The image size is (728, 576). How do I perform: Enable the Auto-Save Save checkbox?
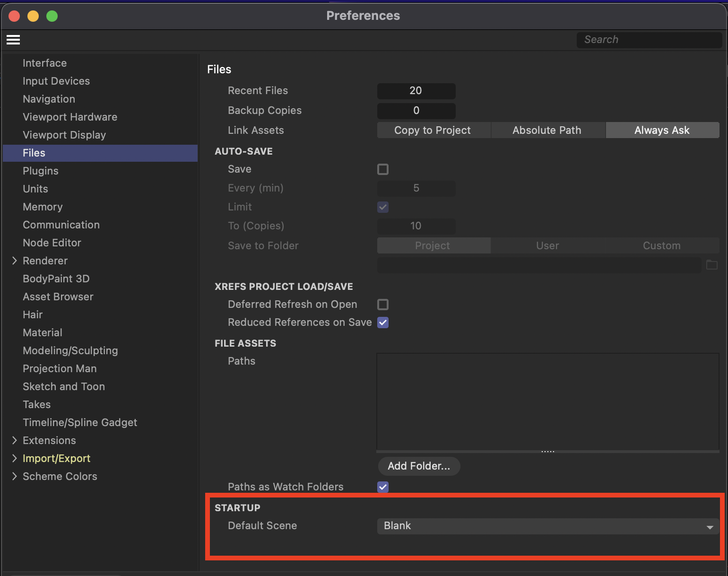[383, 169]
